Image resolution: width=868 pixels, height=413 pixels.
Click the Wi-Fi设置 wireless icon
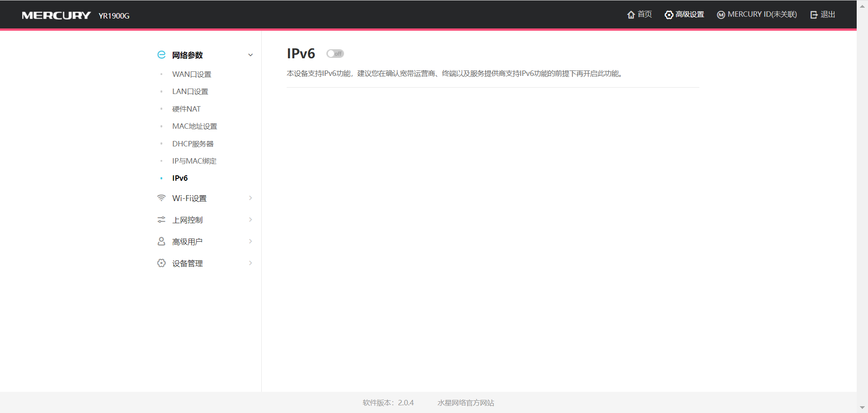pos(161,198)
